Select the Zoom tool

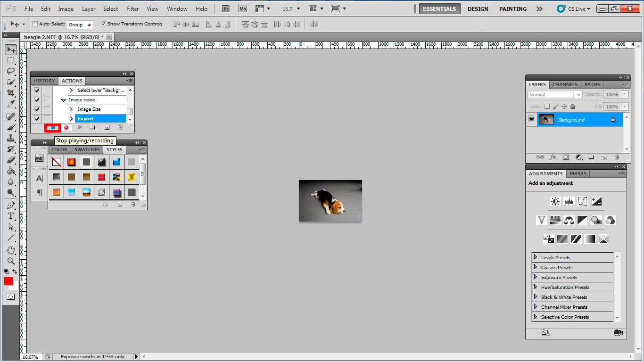[x=10, y=261]
